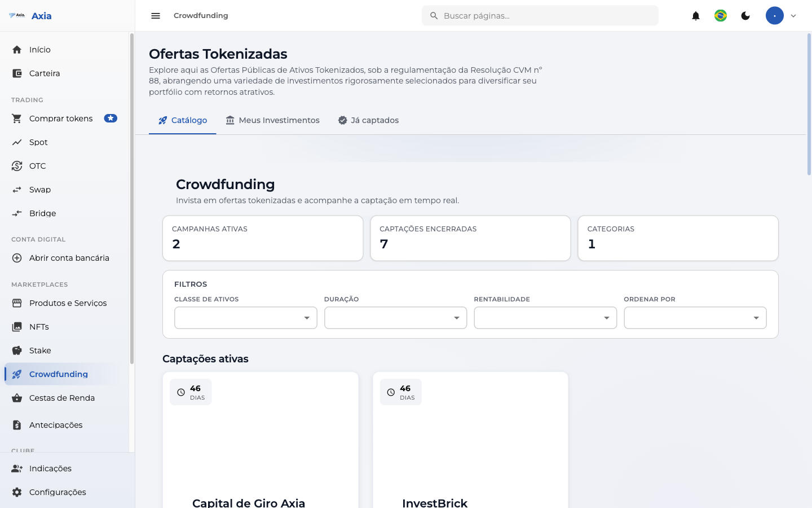Click the Swap arrows icon
The height and width of the screenshot is (508, 812).
click(17, 190)
